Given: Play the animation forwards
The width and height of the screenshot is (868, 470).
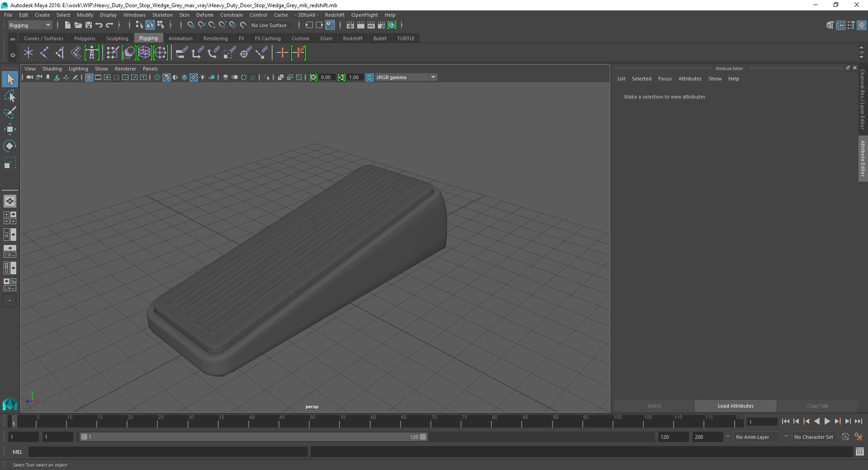Looking at the screenshot, I should [827, 421].
